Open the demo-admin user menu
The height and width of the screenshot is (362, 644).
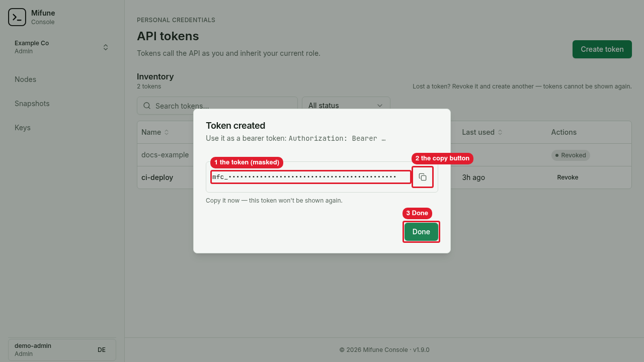click(62, 350)
